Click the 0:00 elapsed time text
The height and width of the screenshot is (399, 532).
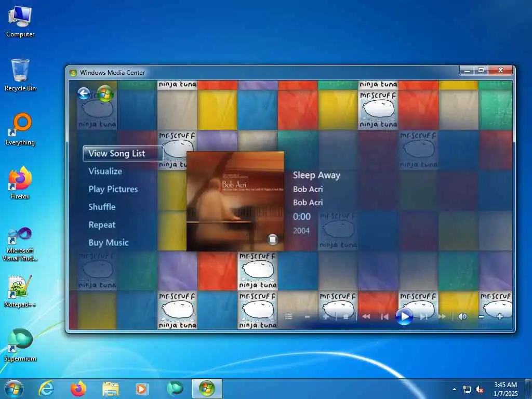pos(302,217)
